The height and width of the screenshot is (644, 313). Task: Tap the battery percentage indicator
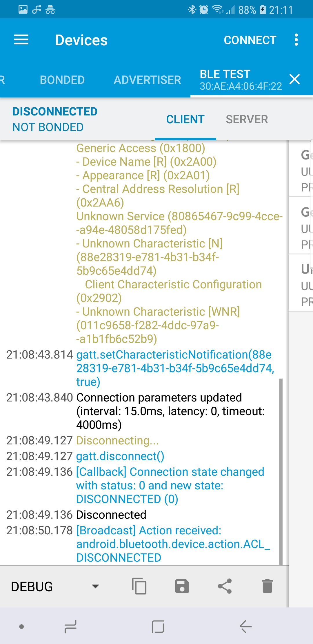click(x=247, y=10)
